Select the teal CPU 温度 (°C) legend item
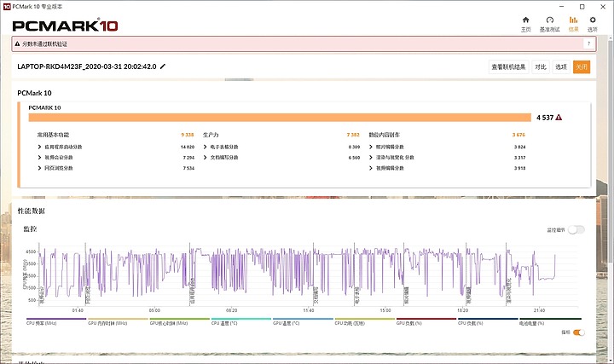 point(240,321)
